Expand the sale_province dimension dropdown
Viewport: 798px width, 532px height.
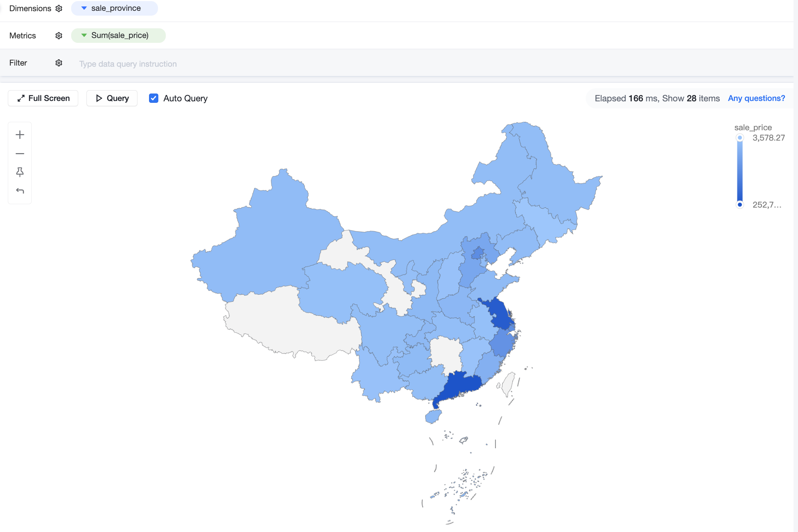(x=84, y=8)
